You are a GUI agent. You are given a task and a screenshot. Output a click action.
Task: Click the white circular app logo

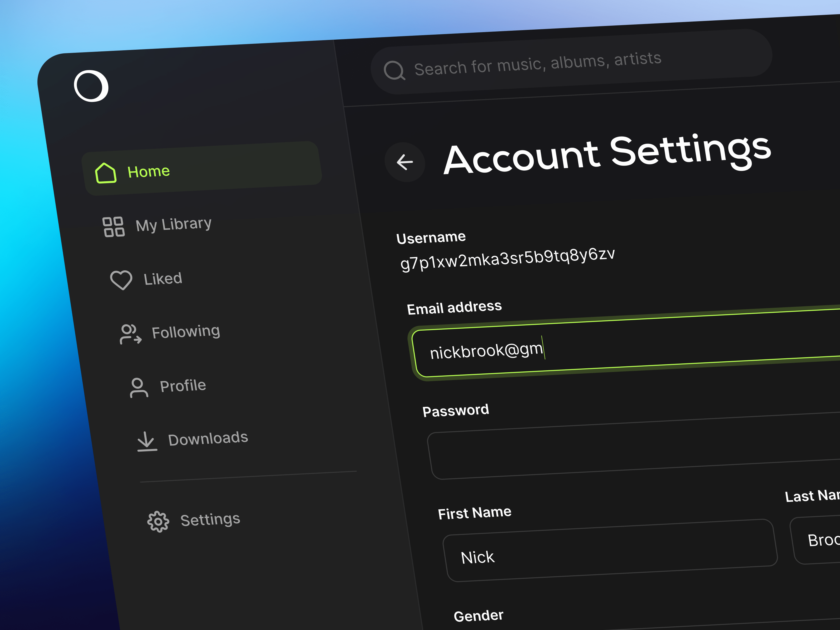tap(91, 86)
